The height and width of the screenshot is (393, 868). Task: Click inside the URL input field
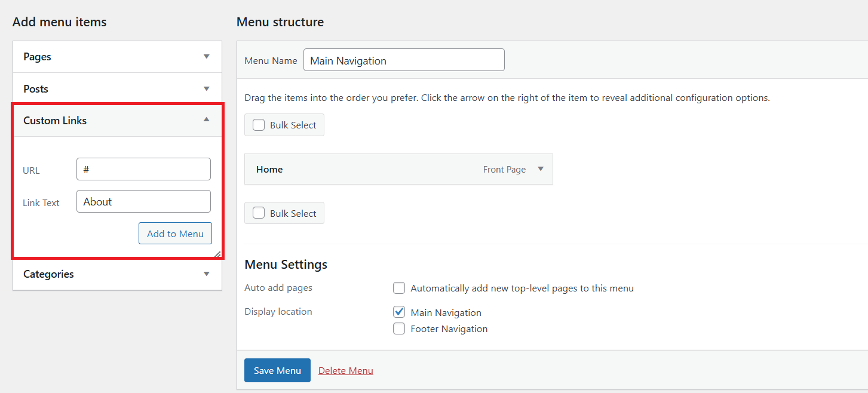(143, 169)
